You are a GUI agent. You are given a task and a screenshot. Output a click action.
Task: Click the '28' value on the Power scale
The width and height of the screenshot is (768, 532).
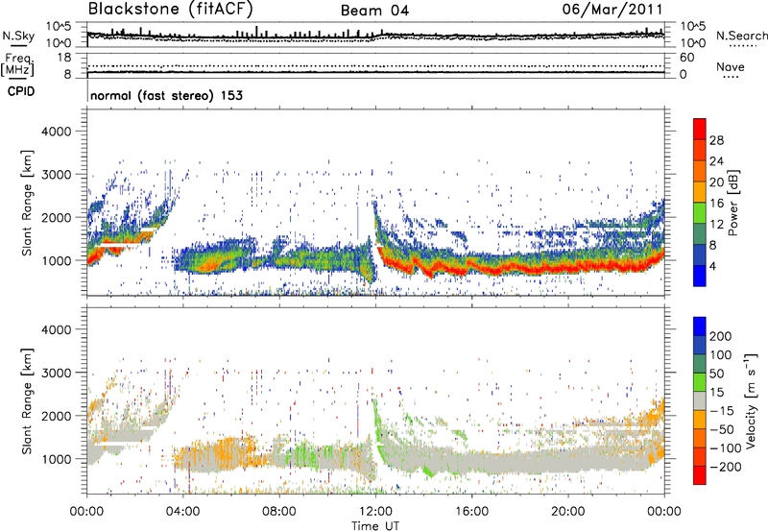pyautogui.click(x=716, y=140)
